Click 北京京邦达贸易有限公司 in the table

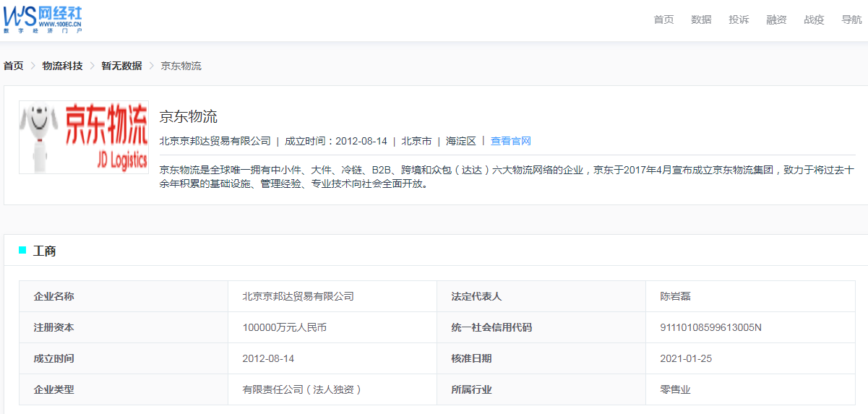coord(298,296)
